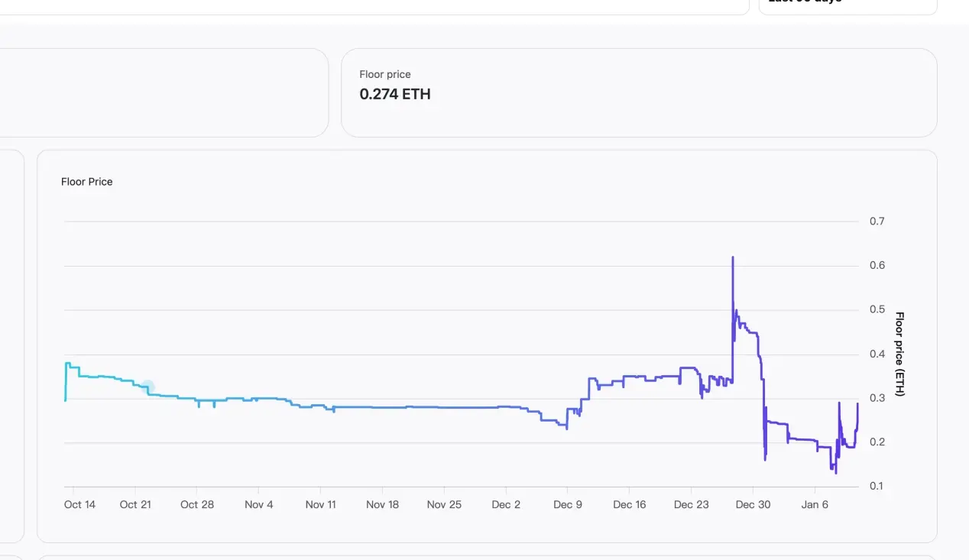Click the 0.274 ETH floor price value
This screenshot has width=969, height=560.
395,95
